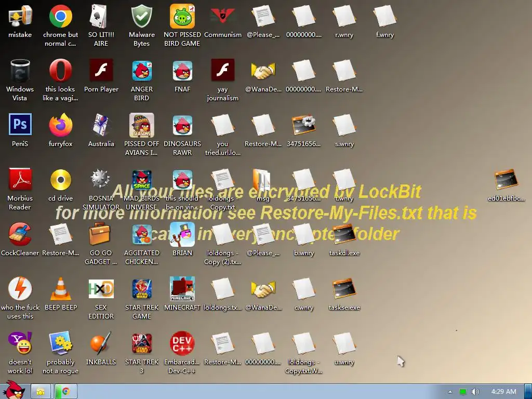Image resolution: width=532 pixels, height=399 pixels.
Task: Open the BEEP BEEP traffic cone icon
Action: click(x=60, y=289)
